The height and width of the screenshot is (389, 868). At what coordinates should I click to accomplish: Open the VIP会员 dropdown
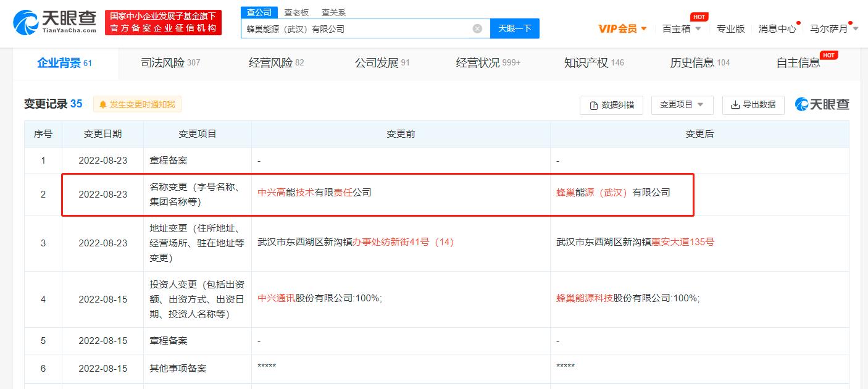622,28
